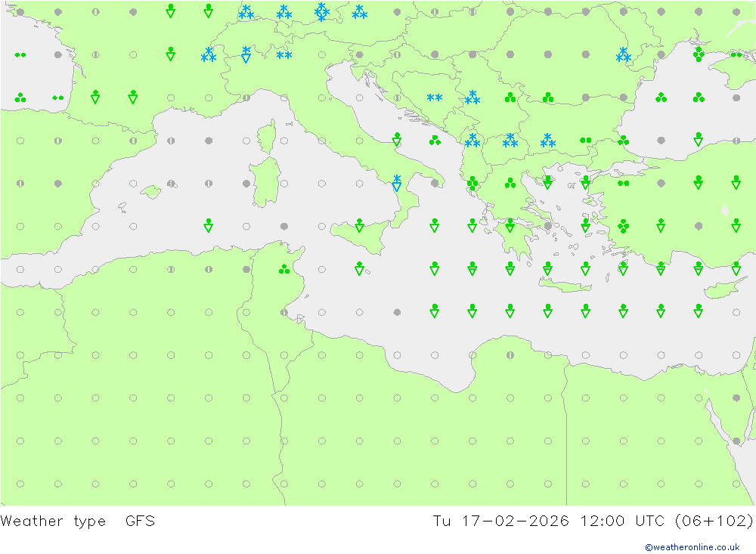The height and width of the screenshot is (554, 756).
Task: Select the lone green shower symbol between the Balearics and Algeria
Action: coord(209,225)
